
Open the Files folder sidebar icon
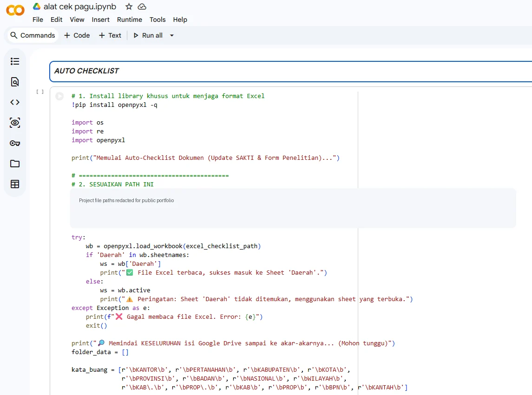pyautogui.click(x=15, y=164)
